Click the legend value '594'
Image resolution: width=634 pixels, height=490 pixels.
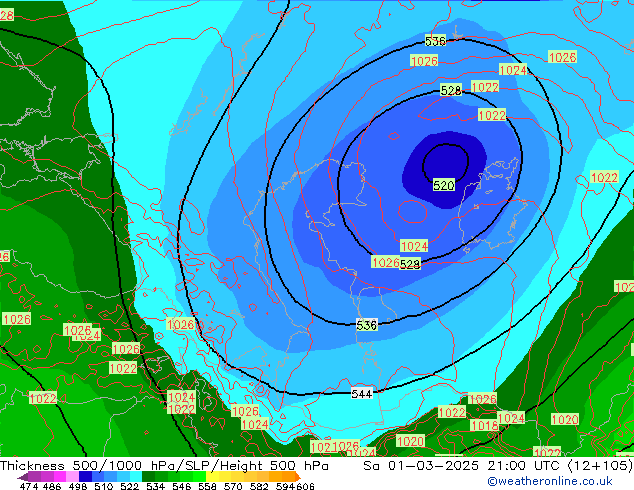coord(285,486)
